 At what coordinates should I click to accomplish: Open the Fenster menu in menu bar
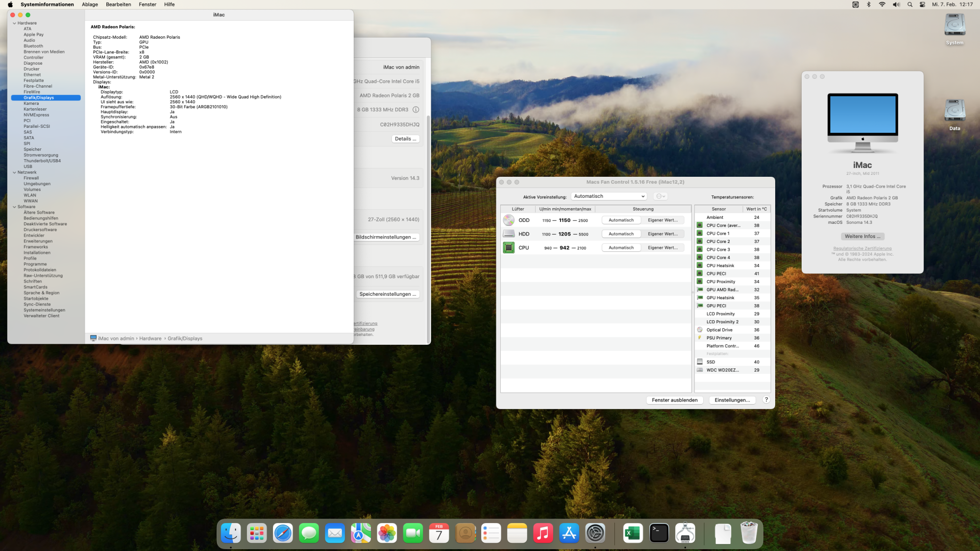pyautogui.click(x=147, y=4)
